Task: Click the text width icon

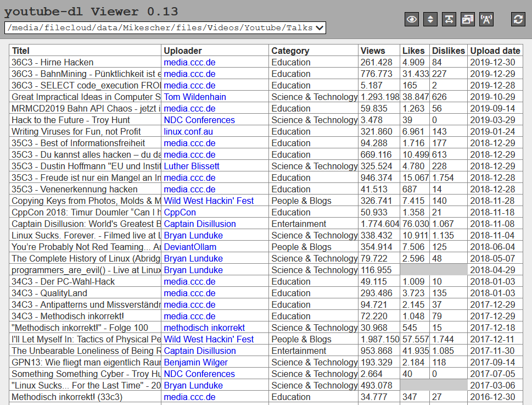Action: coord(449,19)
